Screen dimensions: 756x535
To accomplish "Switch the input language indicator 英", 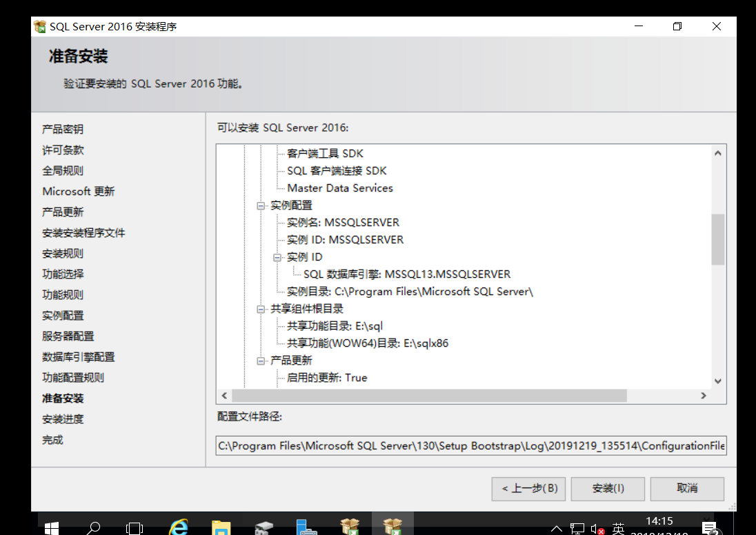I will pos(618,528).
